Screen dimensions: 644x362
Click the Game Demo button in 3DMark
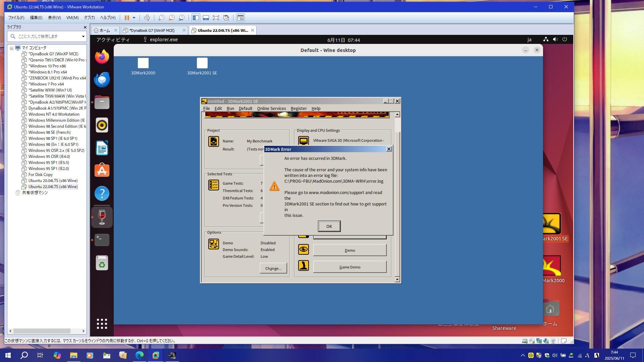coord(350,267)
